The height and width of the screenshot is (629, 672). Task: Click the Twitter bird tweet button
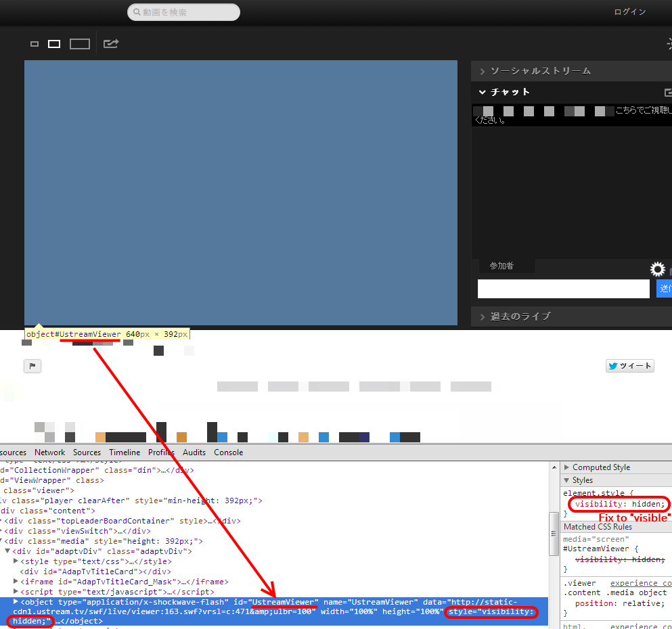coord(629,366)
